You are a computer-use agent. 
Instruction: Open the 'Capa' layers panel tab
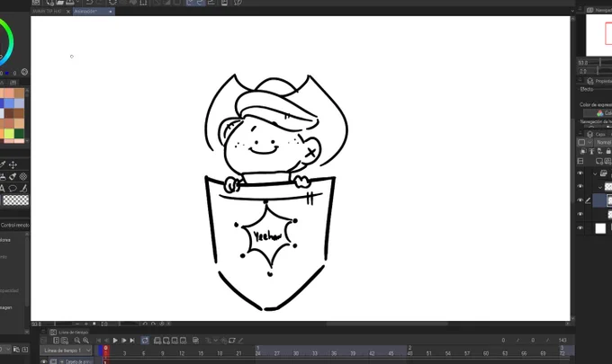(x=598, y=134)
